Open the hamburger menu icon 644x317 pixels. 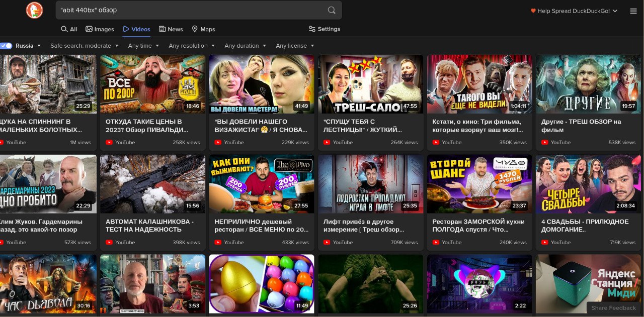click(x=633, y=11)
